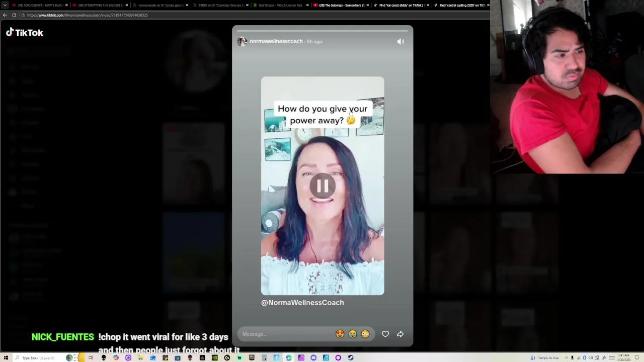
Task: Open NVIDIA app from the taskbar
Action: [x=214, y=358]
